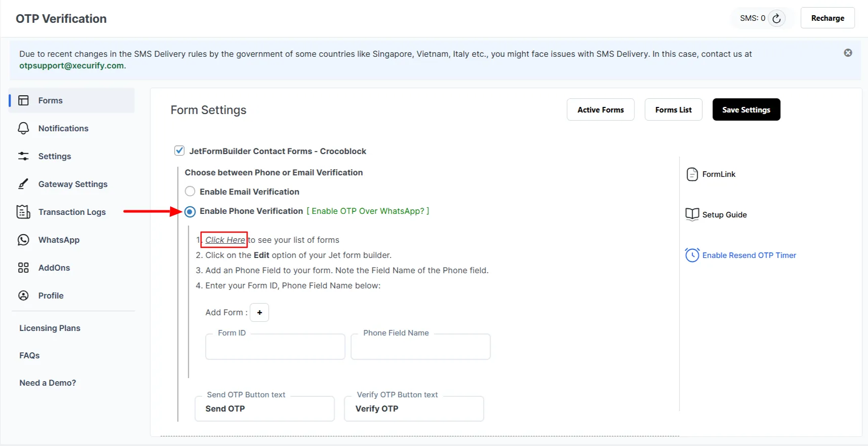This screenshot has width=868, height=446.
Task: Select Enable Phone Verification radio button
Action: [x=190, y=211]
